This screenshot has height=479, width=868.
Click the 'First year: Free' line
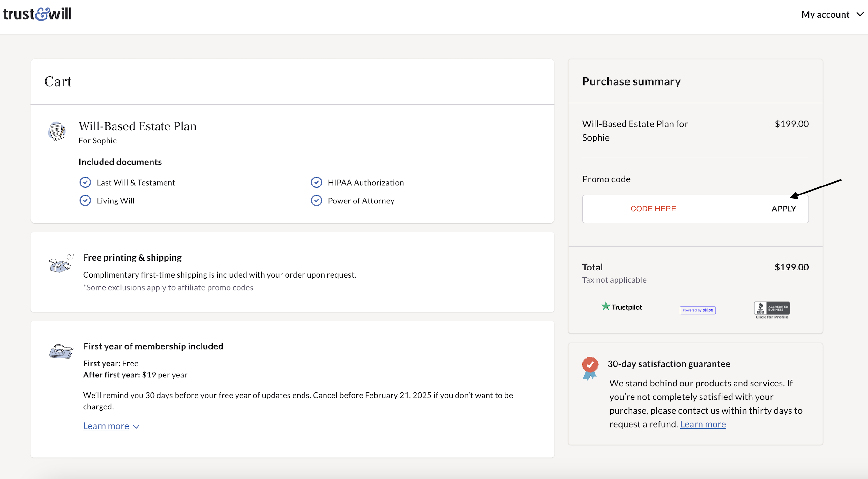[111, 363]
